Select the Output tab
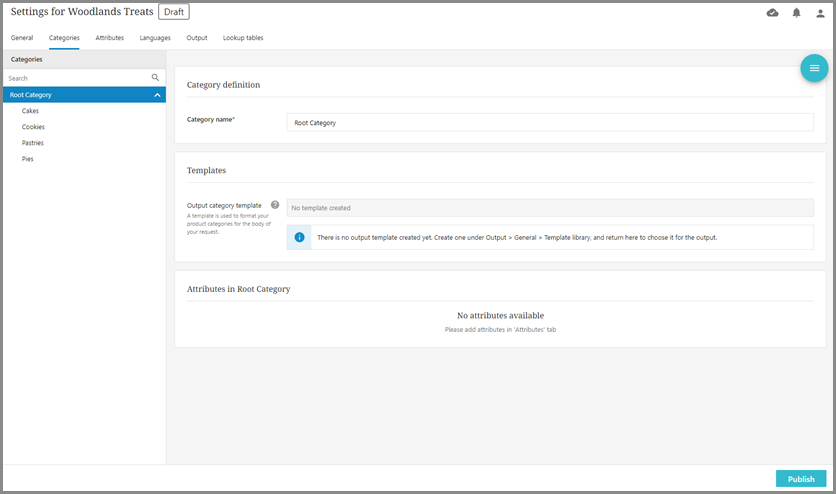The image size is (836, 494). [197, 38]
